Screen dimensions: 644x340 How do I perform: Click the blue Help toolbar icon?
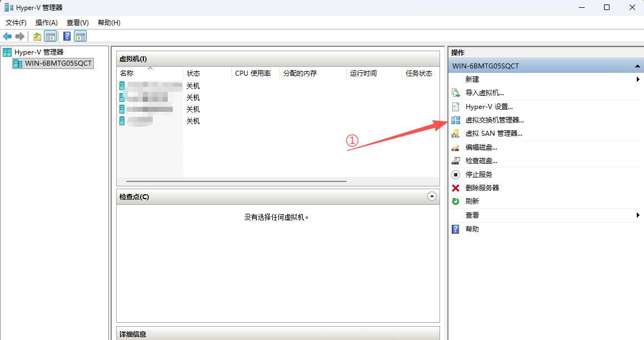(67, 37)
